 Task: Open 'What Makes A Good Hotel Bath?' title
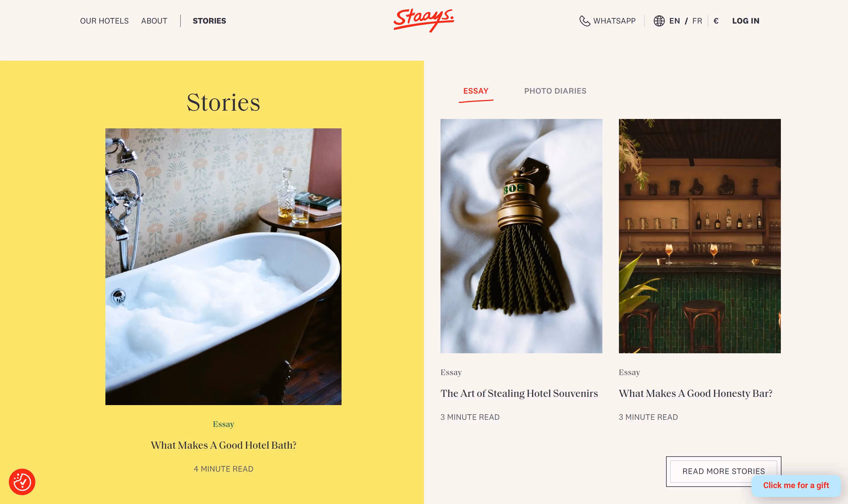click(223, 445)
